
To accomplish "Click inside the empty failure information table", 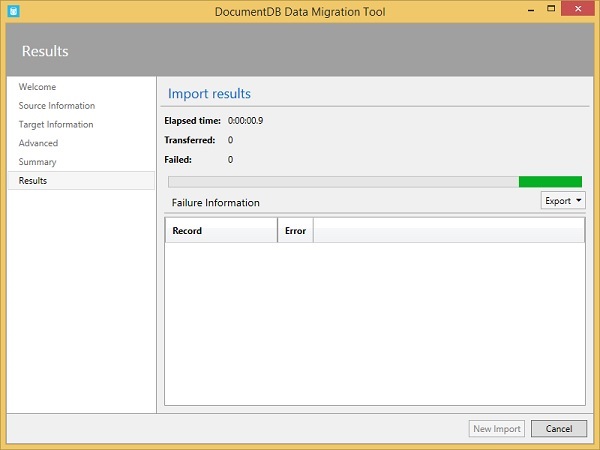I will (x=375, y=320).
